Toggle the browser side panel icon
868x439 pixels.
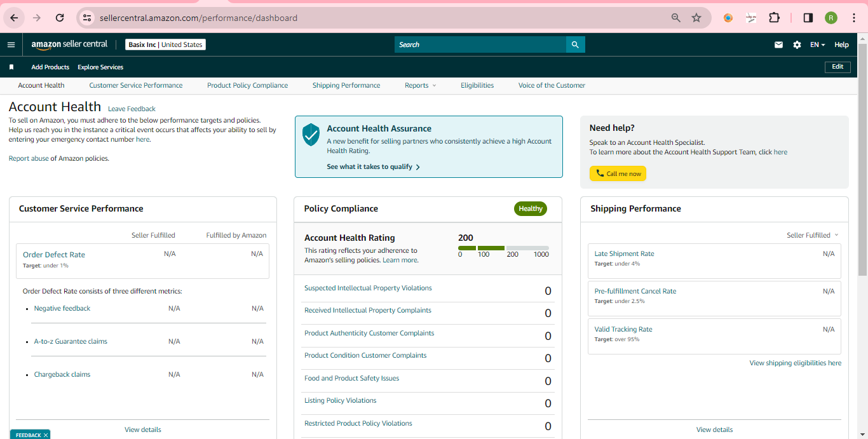click(808, 18)
